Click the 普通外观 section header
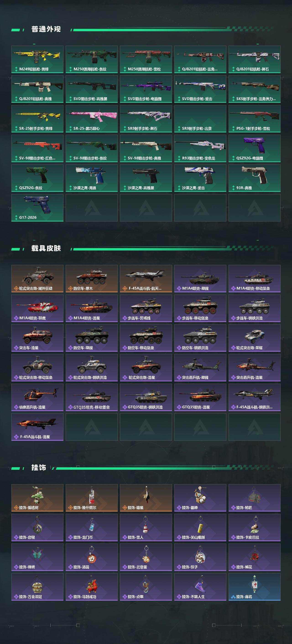Screen dimensions: 292x644 point(46,29)
